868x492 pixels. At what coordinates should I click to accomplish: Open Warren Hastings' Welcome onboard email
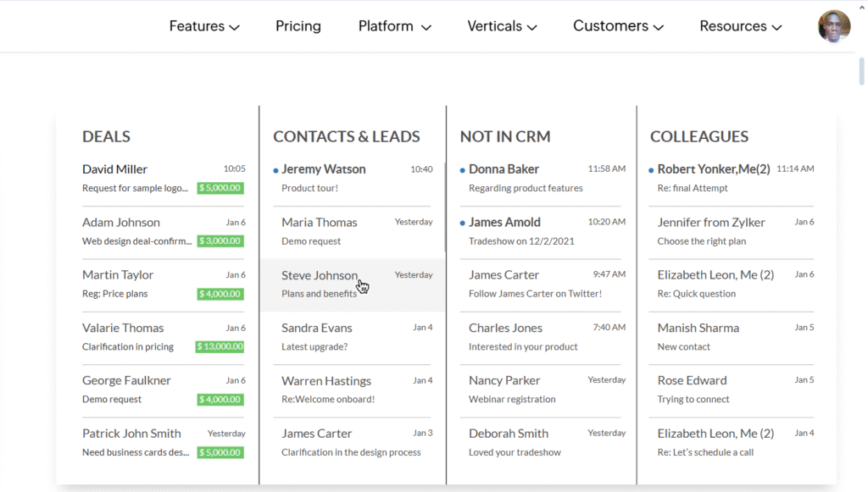tap(353, 390)
